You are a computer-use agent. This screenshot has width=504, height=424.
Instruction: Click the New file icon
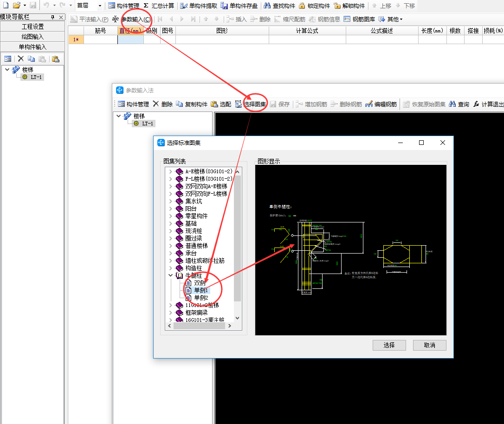6,5
